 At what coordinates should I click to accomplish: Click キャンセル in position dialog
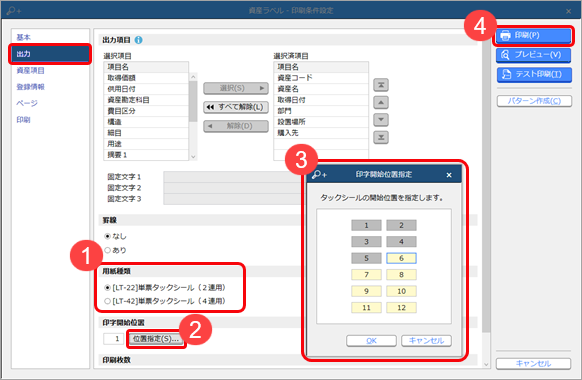(426, 341)
